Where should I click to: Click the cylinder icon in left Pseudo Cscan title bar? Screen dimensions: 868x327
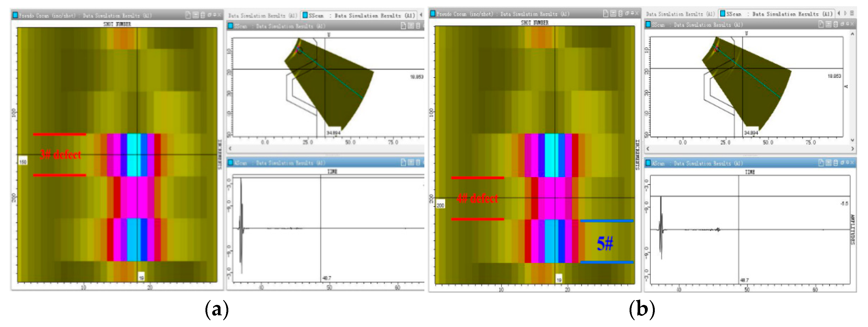click(203, 15)
